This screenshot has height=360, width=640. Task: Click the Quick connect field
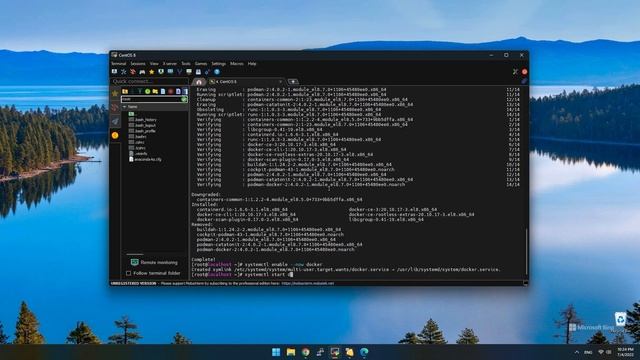pyautogui.click(x=149, y=82)
